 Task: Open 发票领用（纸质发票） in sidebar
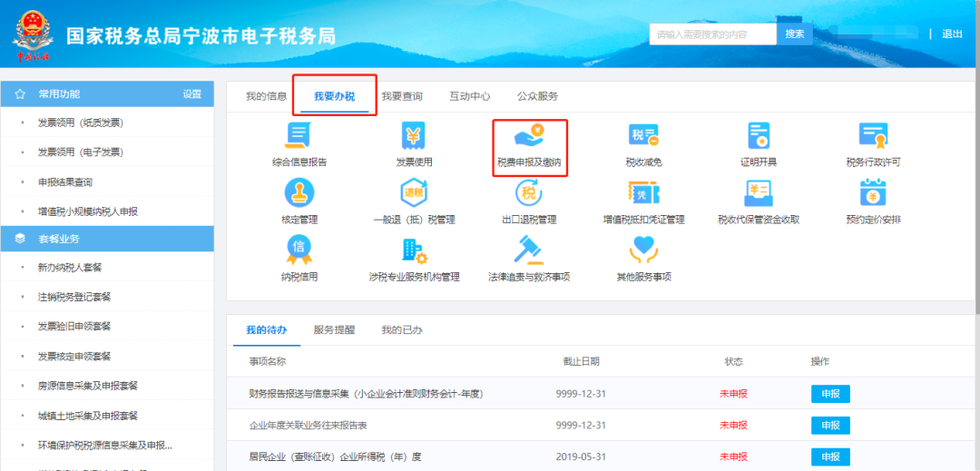tap(81, 123)
